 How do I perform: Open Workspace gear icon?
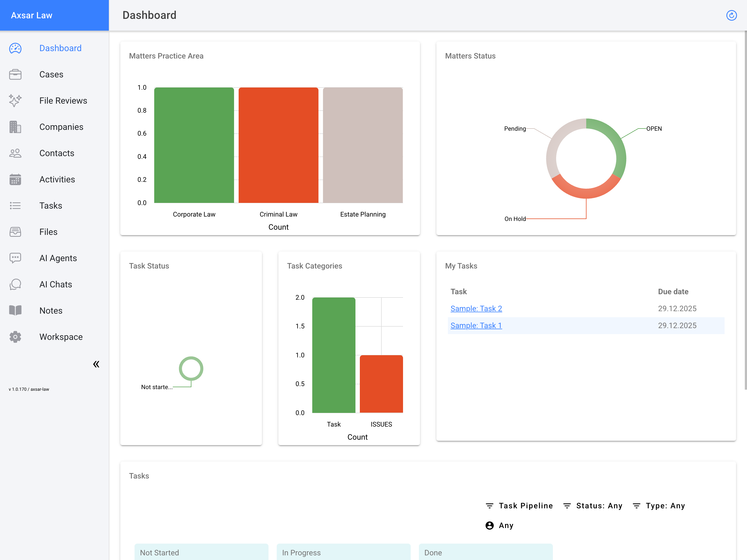click(x=15, y=337)
